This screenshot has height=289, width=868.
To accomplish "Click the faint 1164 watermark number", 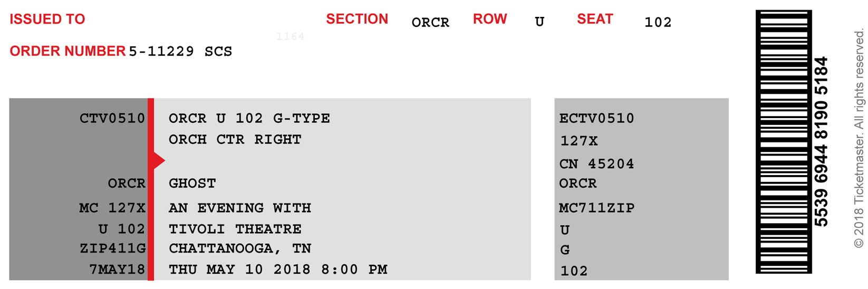I will coord(290,36).
